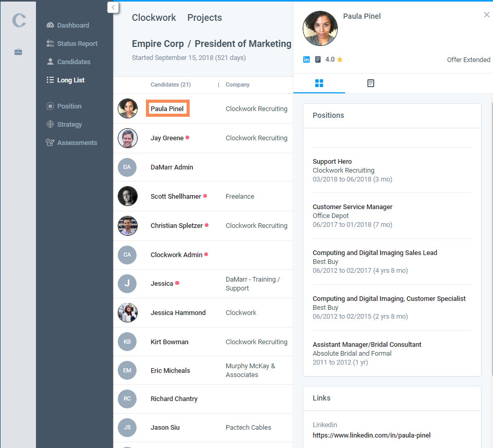Click Scott Shellhamer's avatar photo
Viewport: 493px width, 448px height.
point(128,196)
